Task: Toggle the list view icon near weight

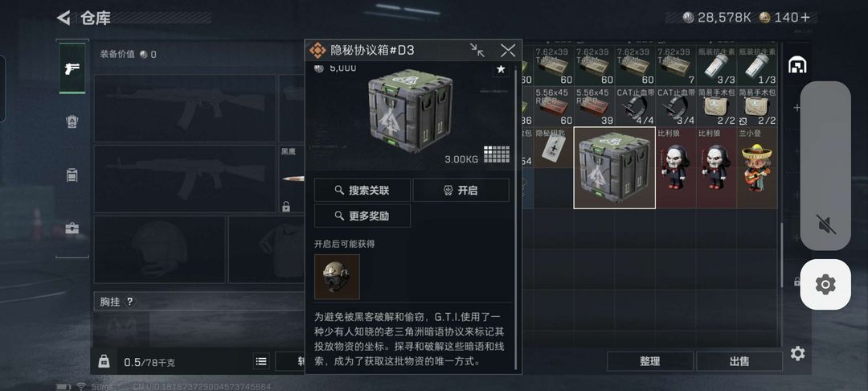Action: (261, 362)
